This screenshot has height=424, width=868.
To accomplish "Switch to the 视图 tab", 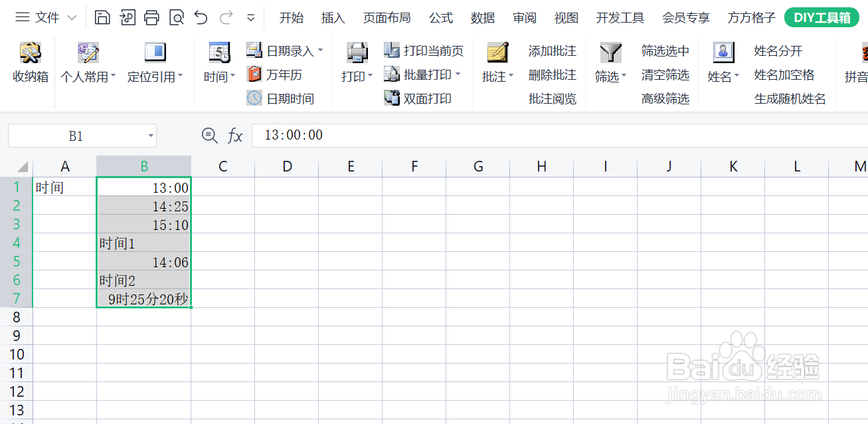I will [566, 18].
